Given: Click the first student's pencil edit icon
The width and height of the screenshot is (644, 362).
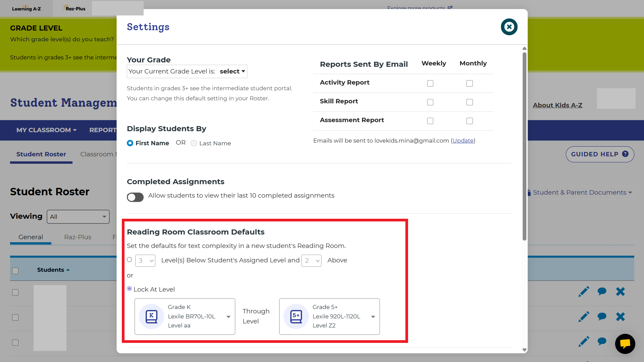Looking at the screenshot, I should point(584,292).
